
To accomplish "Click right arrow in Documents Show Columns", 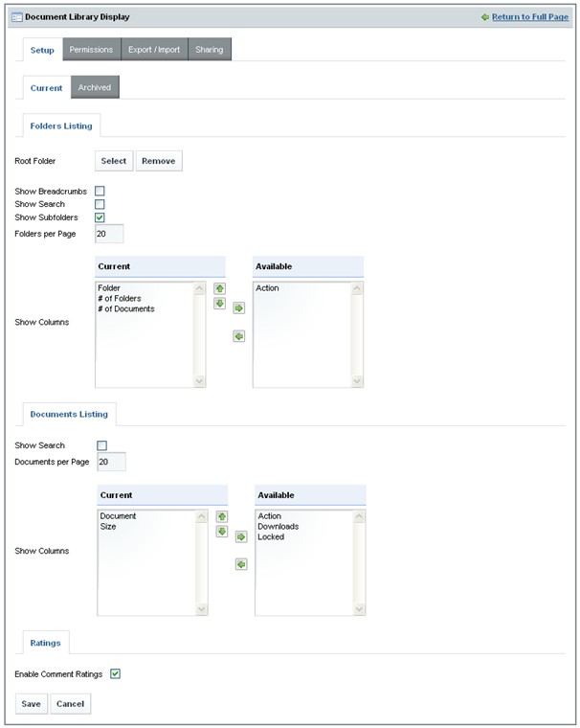I will tap(241, 537).
